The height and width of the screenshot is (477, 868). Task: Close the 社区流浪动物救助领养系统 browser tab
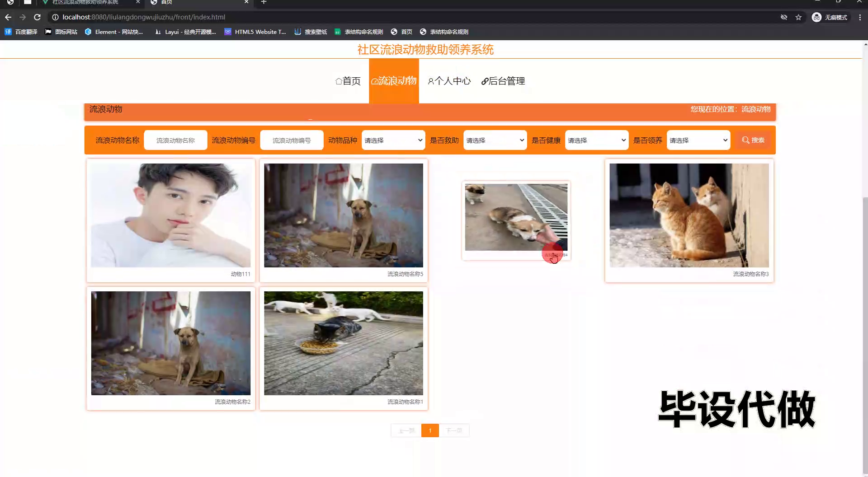pos(138,2)
